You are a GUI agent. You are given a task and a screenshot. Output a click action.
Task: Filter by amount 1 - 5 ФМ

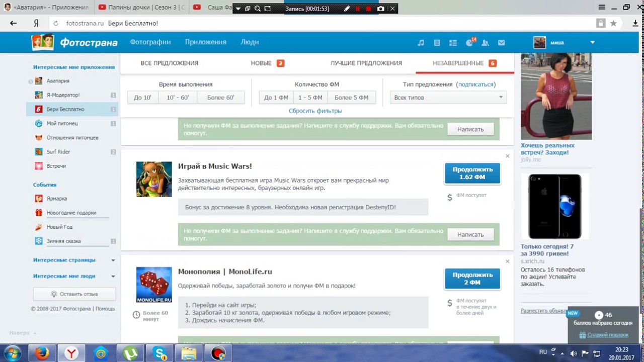click(x=310, y=98)
